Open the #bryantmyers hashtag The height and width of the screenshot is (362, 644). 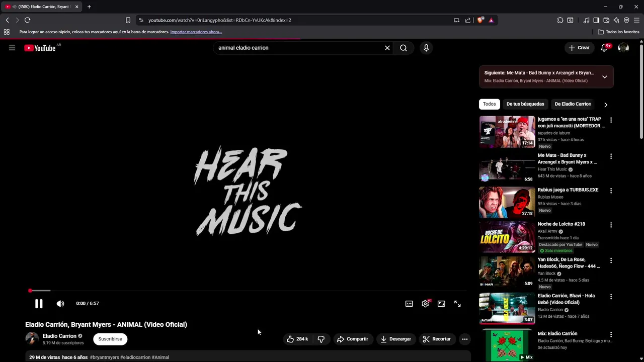[105, 357]
